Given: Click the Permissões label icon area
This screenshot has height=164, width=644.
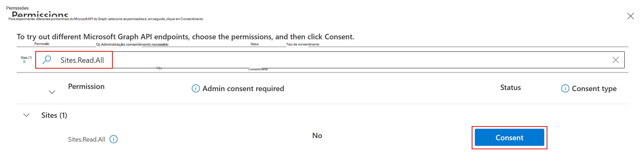Looking at the screenshot, I should [x=18, y=8].
